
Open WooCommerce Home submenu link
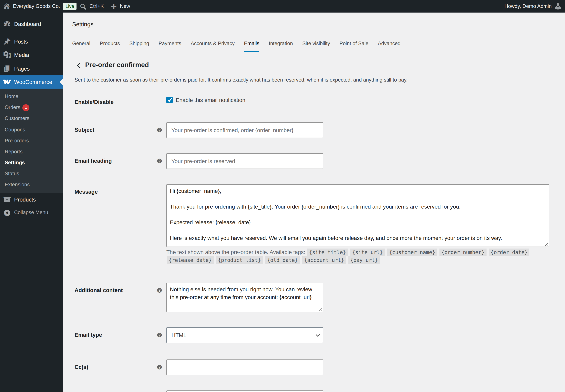coord(11,96)
